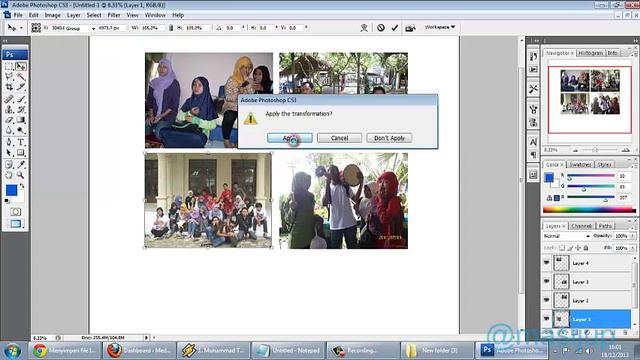Screen dimensions: 640x360
Task: Select the Eyedropper tool
Action: point(21,164)
